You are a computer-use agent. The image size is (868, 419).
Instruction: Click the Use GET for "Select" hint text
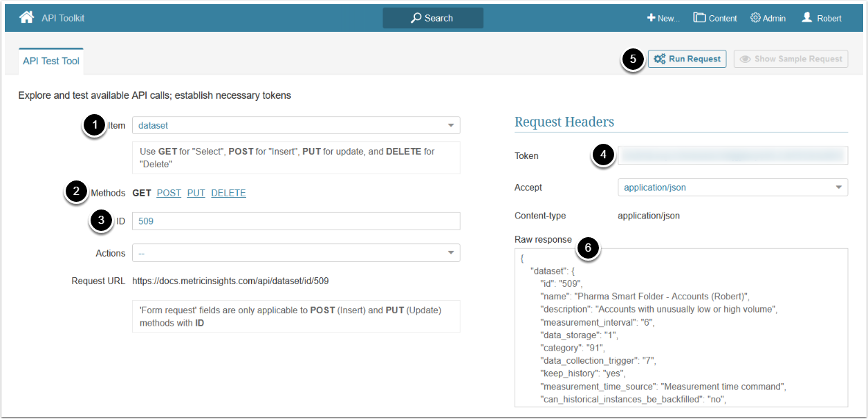click(296, 158)
